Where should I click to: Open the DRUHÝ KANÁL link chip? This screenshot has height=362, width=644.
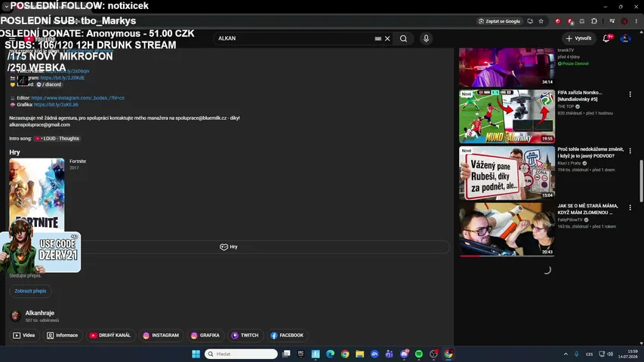110,336
